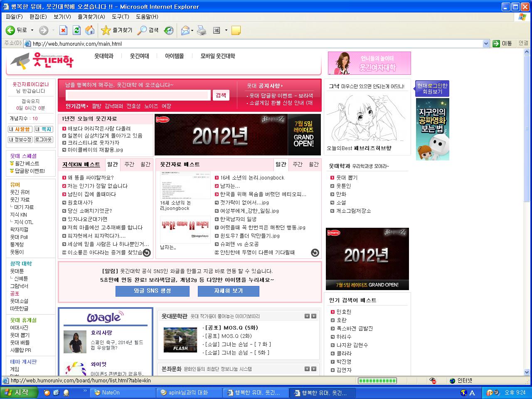Image resolution: width=532 pixels, height=399 pixels.
Task: Open the 보기(V) menu
Action: 62,17
